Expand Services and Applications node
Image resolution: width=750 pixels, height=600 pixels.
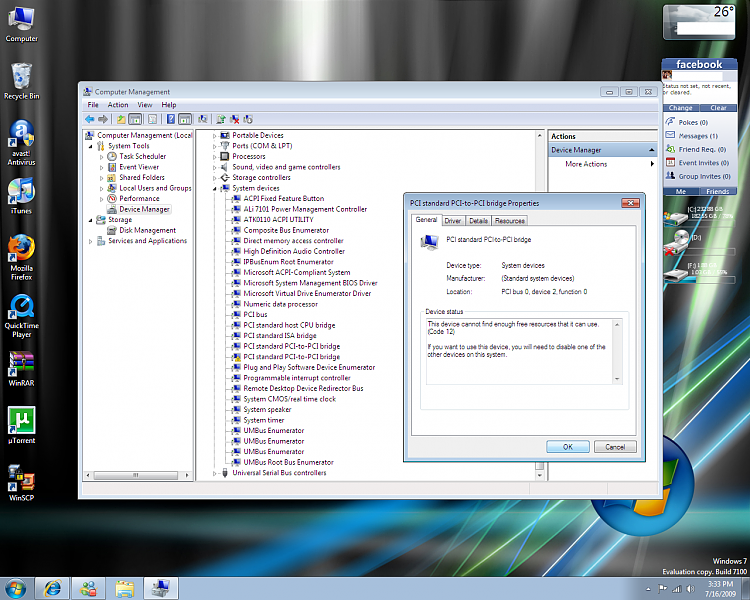[90, 242]
